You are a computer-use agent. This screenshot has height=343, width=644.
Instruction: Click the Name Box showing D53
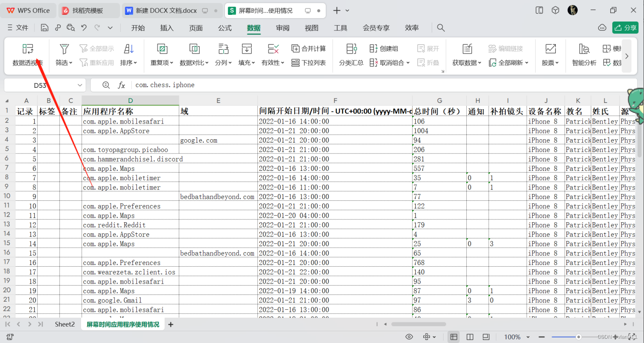click(x=40, y=85)
